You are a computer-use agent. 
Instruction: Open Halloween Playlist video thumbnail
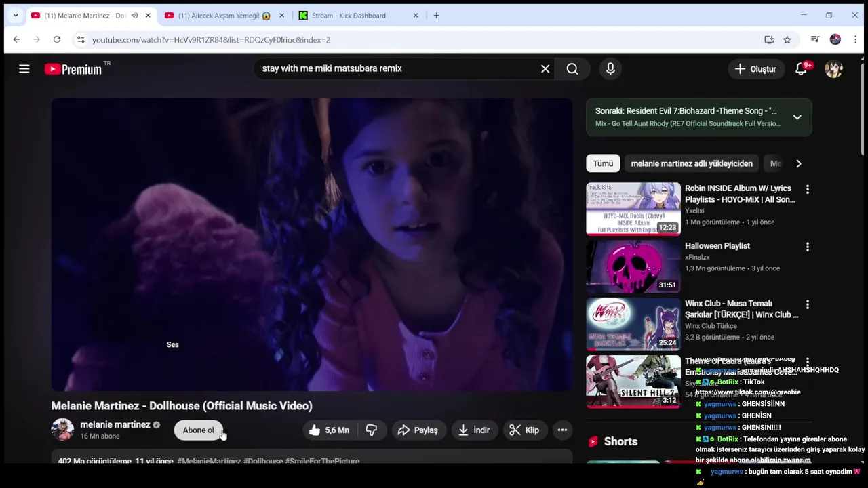tap(633, 266)
